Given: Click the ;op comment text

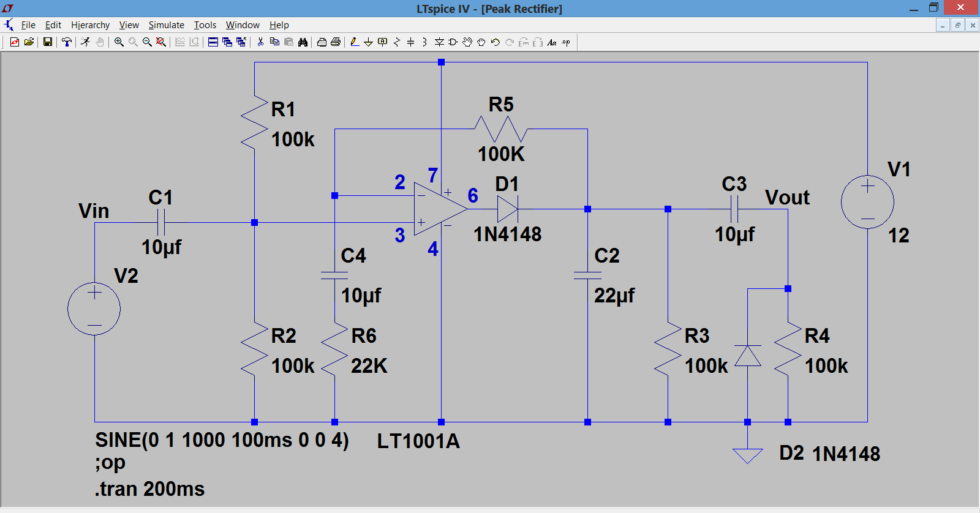Looking at the screenshot, I should 110,463.
